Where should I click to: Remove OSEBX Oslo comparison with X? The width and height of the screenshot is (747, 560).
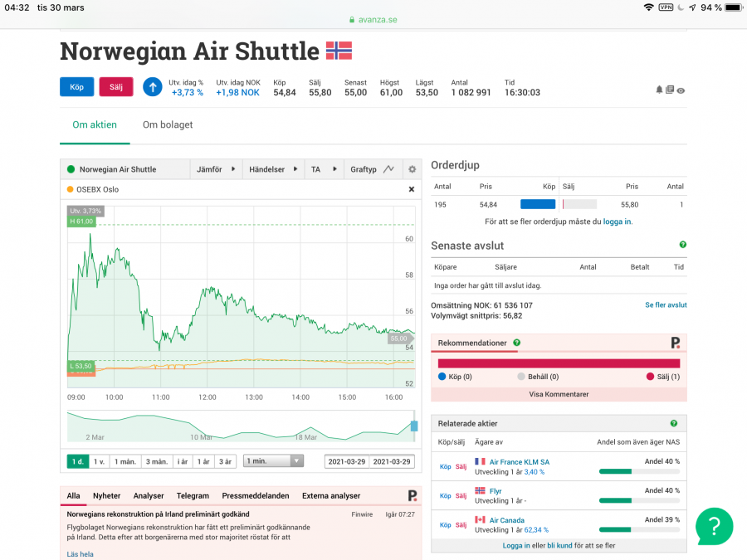tap(411, 189)
